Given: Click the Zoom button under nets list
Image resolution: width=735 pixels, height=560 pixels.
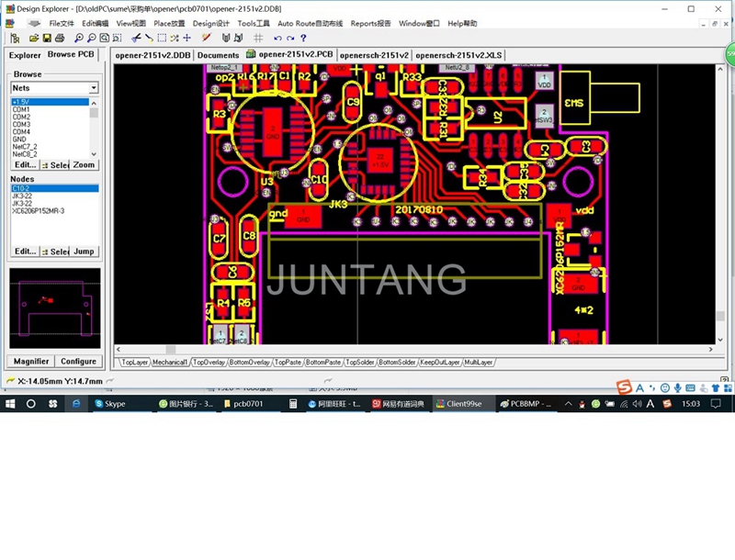Looking at the screenshot, I should pyautogui.click(x=84, y=165).
